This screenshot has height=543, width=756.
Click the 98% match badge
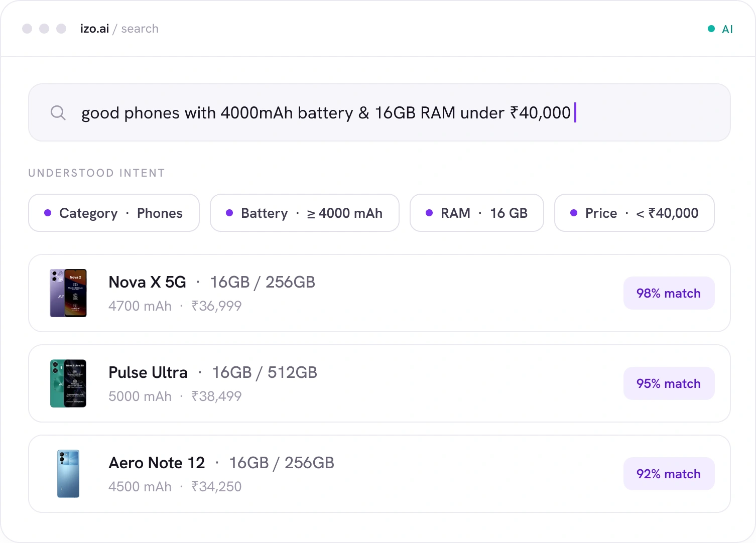pyautogui.click(x=669, y=293)
